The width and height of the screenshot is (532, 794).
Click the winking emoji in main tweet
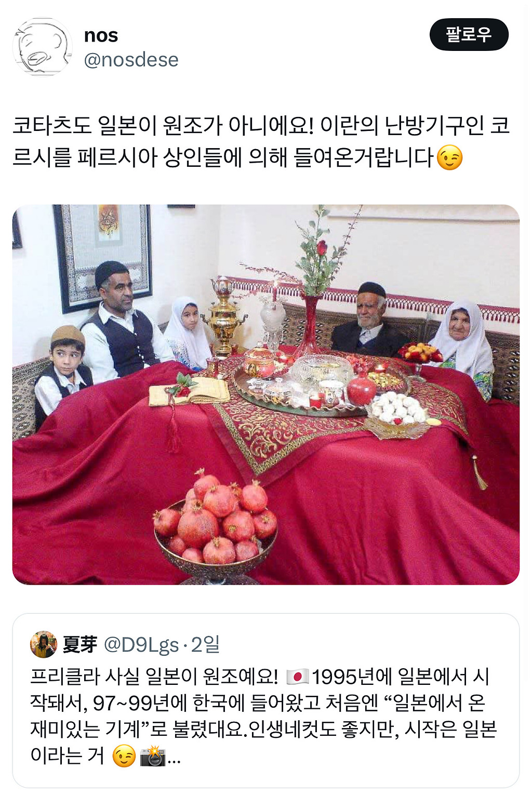pos(449,158)
